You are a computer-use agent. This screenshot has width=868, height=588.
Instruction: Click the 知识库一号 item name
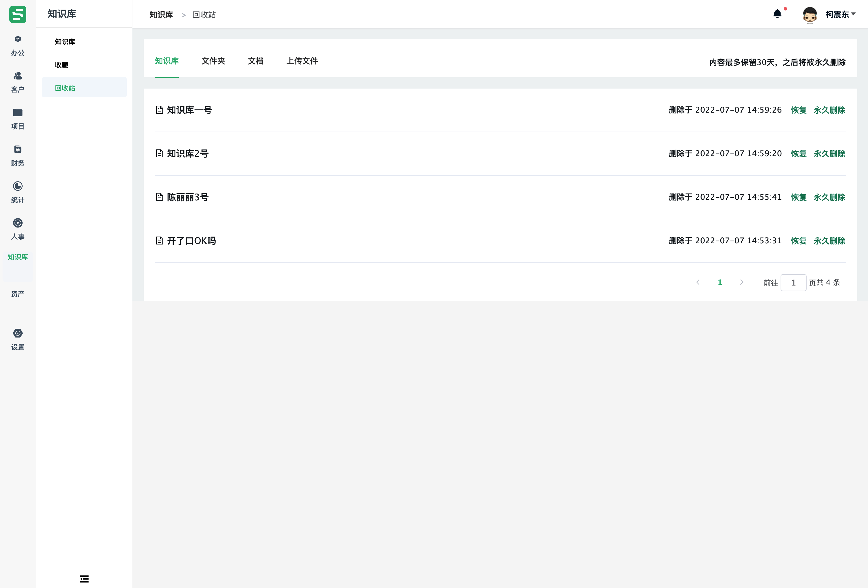pos(189,110)
